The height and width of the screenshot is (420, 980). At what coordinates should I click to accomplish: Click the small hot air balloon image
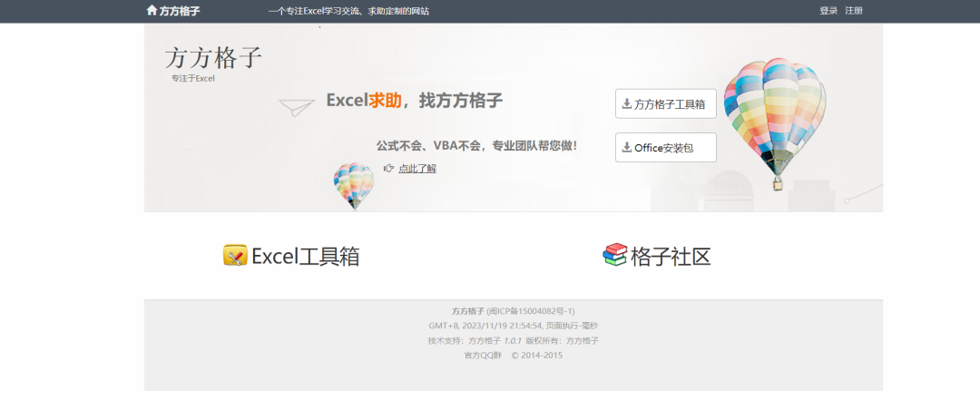(x=354, y=186)
